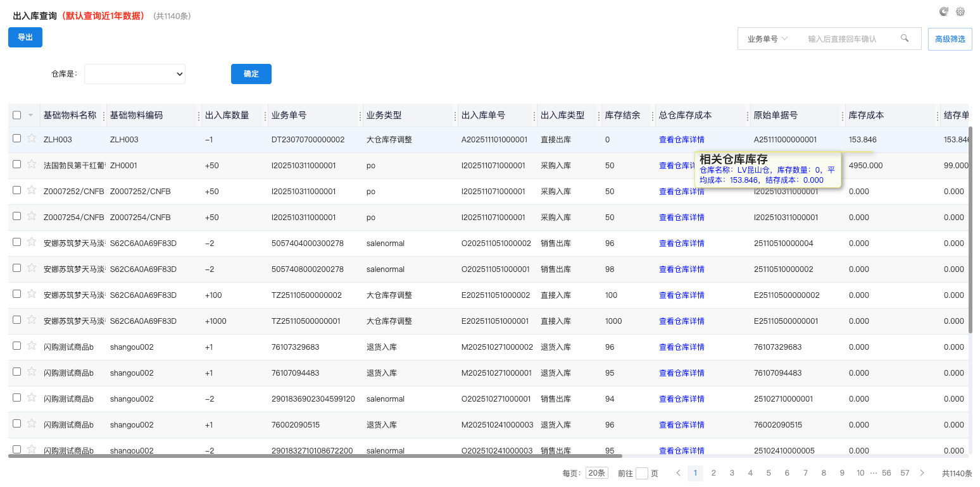Click the horizontal table scrollbar

pyautogui.click(x=315, y=455)
